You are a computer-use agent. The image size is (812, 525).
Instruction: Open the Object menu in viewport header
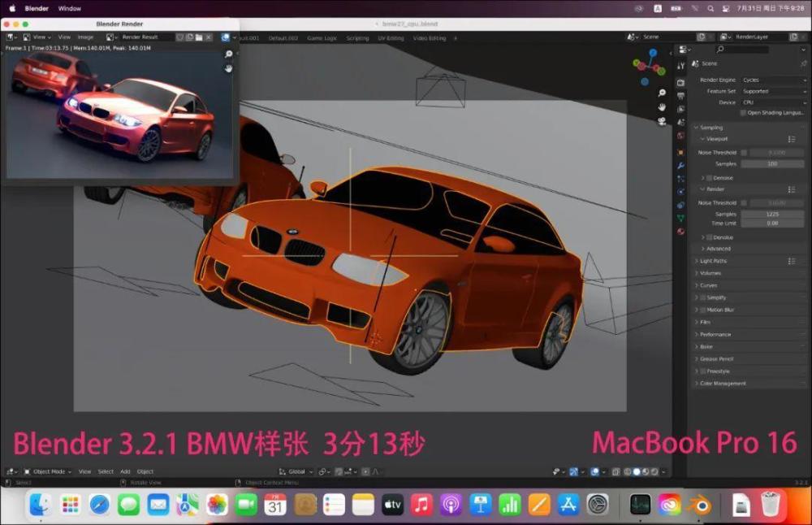145,471
